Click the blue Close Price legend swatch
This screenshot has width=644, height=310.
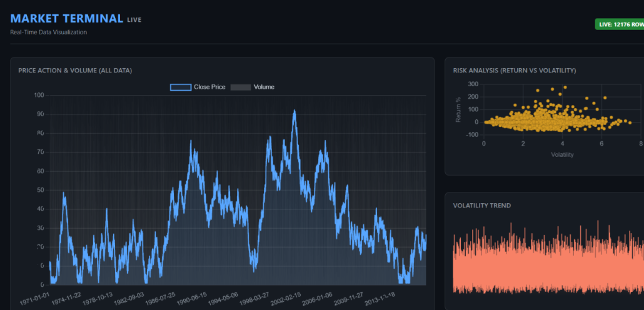click(181, 87)
